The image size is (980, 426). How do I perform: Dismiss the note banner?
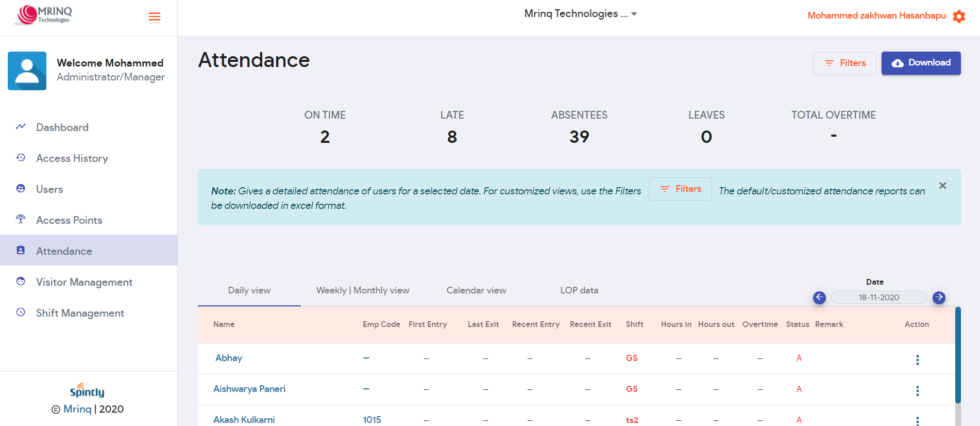tap(942, 186)
